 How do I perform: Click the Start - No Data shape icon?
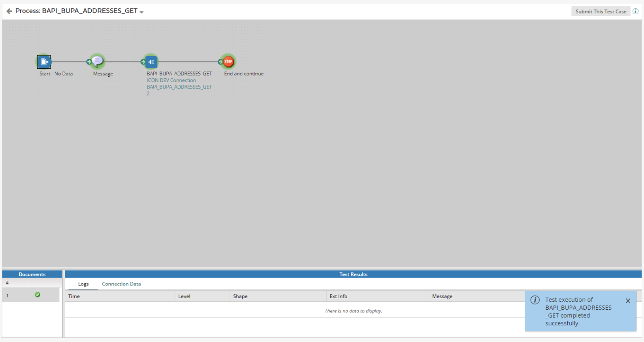[x=44, y=62]
